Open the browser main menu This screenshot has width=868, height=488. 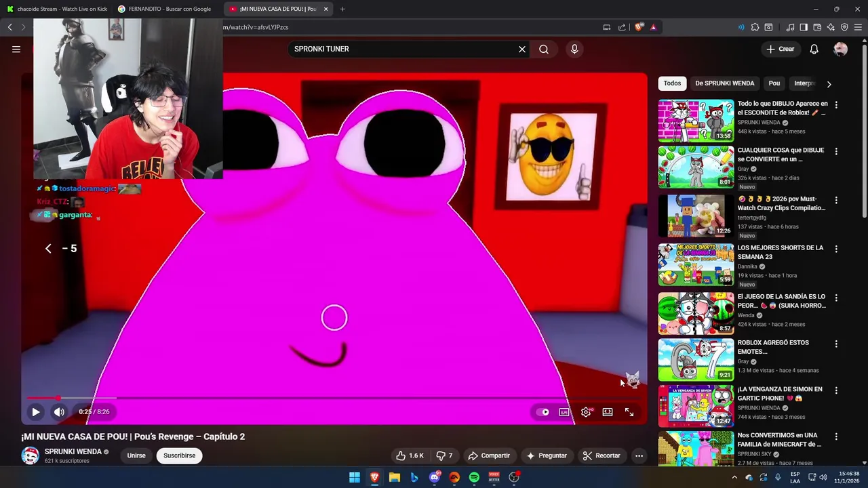tap(858, 27)
